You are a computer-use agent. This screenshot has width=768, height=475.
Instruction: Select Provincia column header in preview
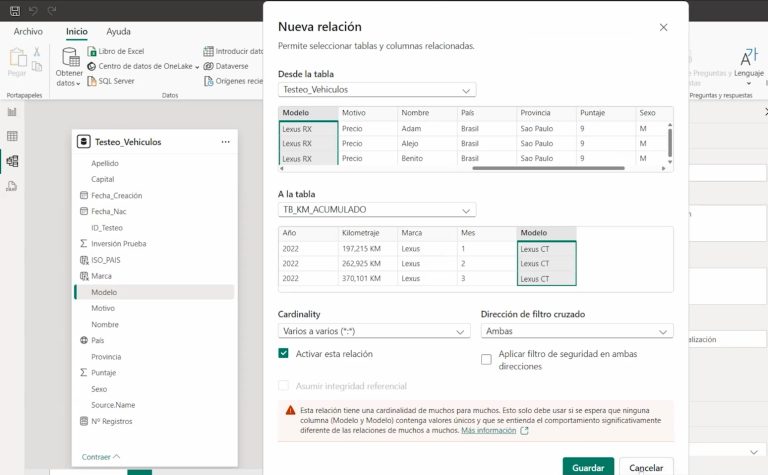(x=546, y=113)
